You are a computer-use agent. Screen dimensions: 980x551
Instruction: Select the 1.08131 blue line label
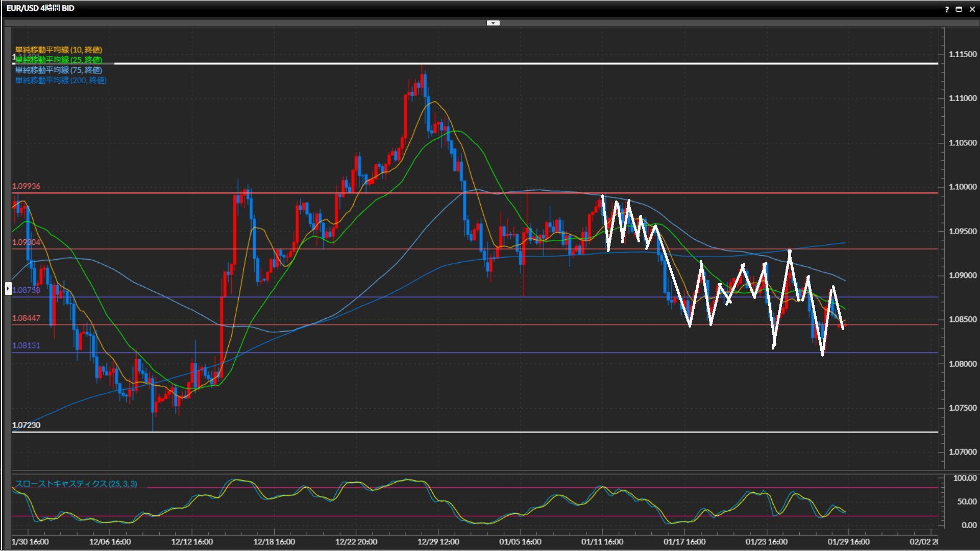coord(26,345)
